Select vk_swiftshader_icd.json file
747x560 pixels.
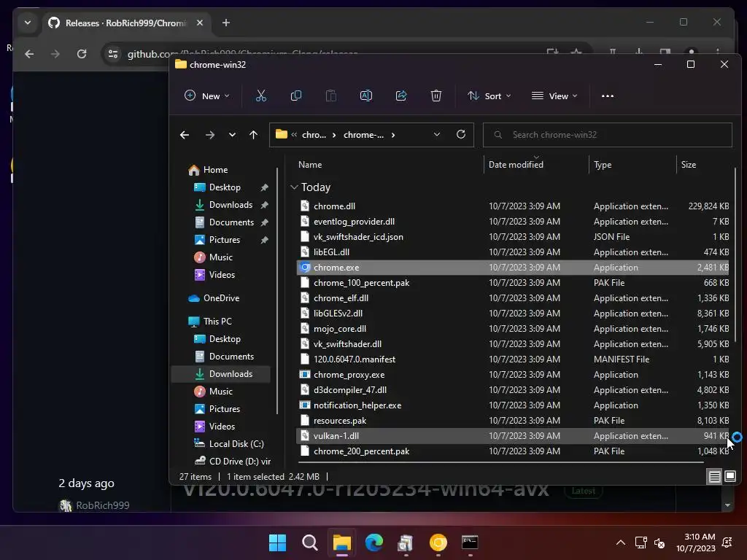point(512,237)
